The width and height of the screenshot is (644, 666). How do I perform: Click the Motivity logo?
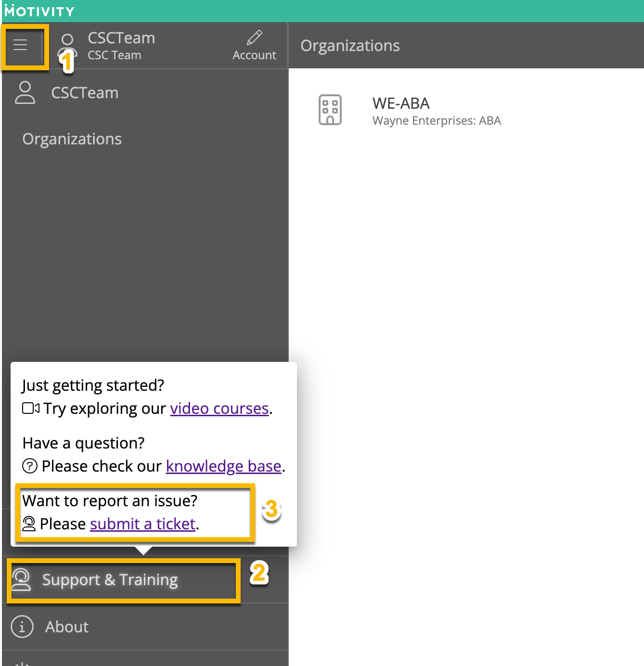click(39, 11)
